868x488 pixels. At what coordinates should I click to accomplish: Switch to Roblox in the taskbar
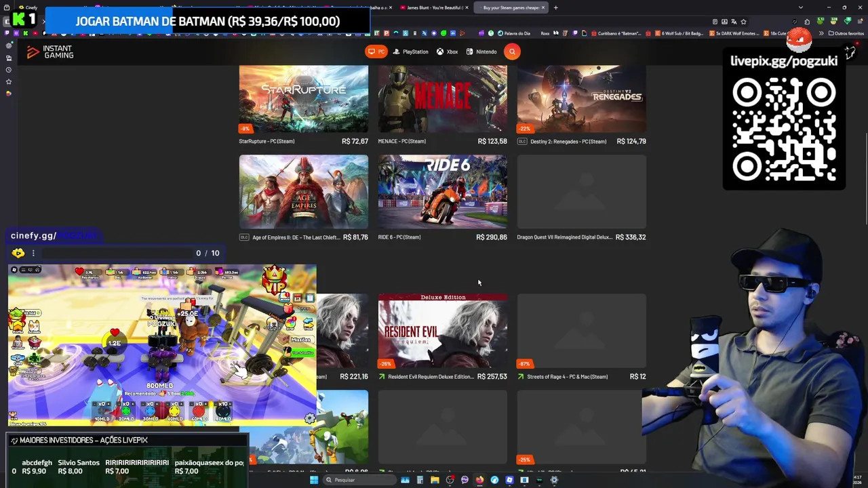click(509, 480)
